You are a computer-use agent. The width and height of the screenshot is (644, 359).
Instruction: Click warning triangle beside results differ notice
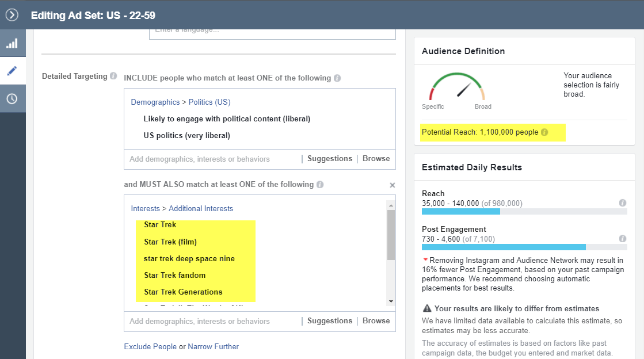coord(427,308)
